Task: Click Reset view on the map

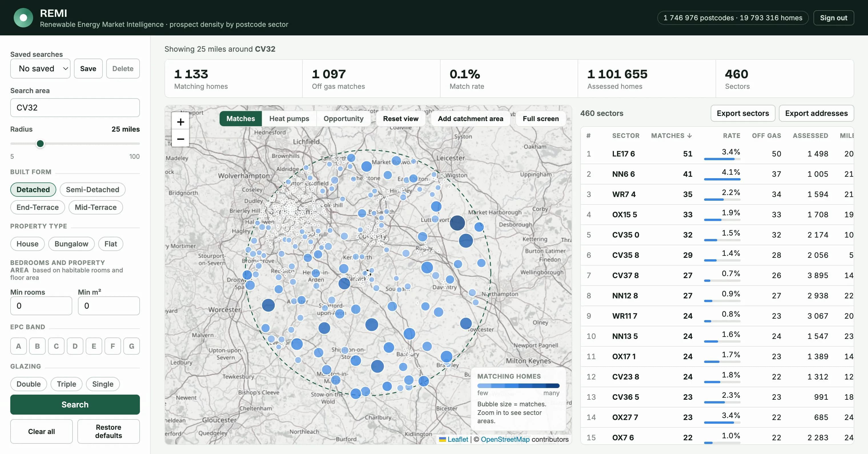Action: 401,119
